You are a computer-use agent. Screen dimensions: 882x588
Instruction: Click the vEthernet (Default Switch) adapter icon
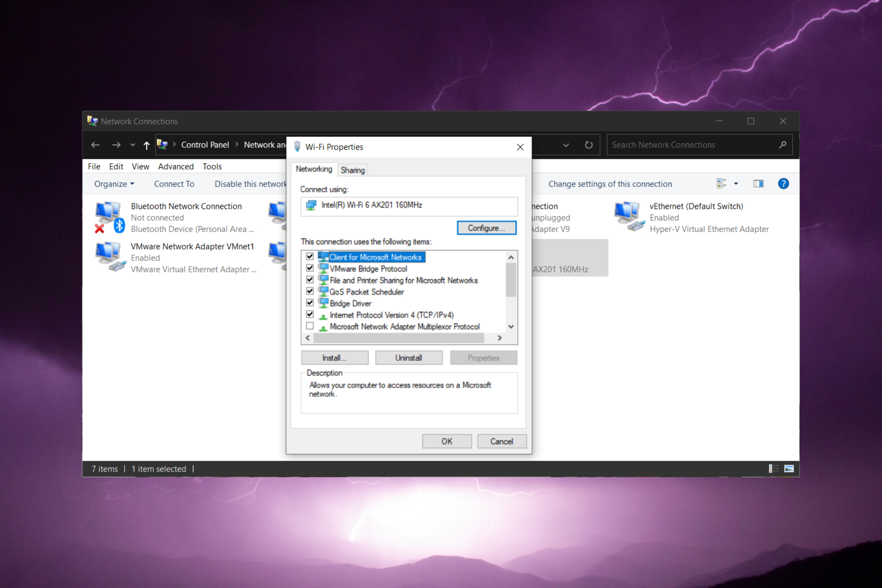629,216
